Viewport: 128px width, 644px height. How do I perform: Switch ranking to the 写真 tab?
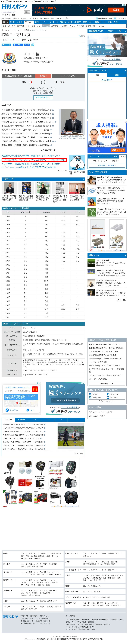tap(117, 75)
